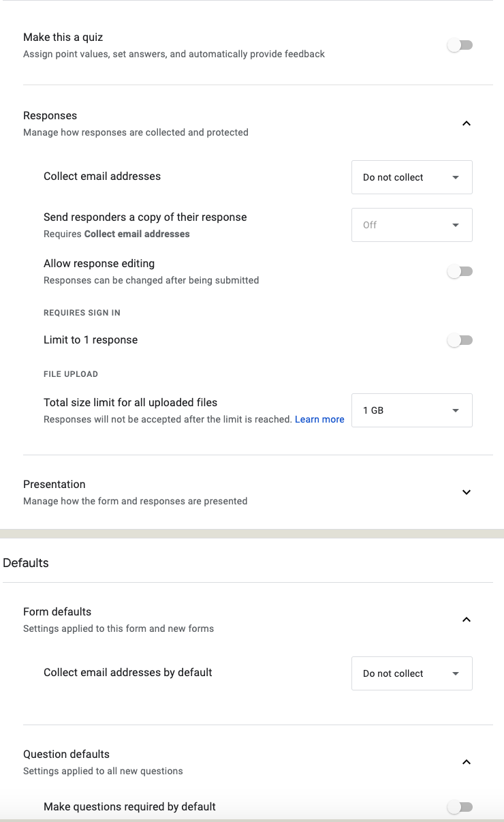Click the Question defaults heading
This screenshot has height=822, width=504.
point(66,755)
